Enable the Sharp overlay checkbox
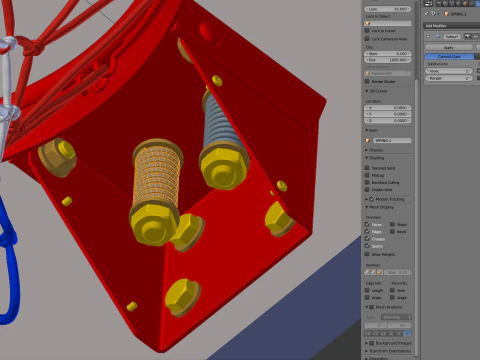 point(393,224)
